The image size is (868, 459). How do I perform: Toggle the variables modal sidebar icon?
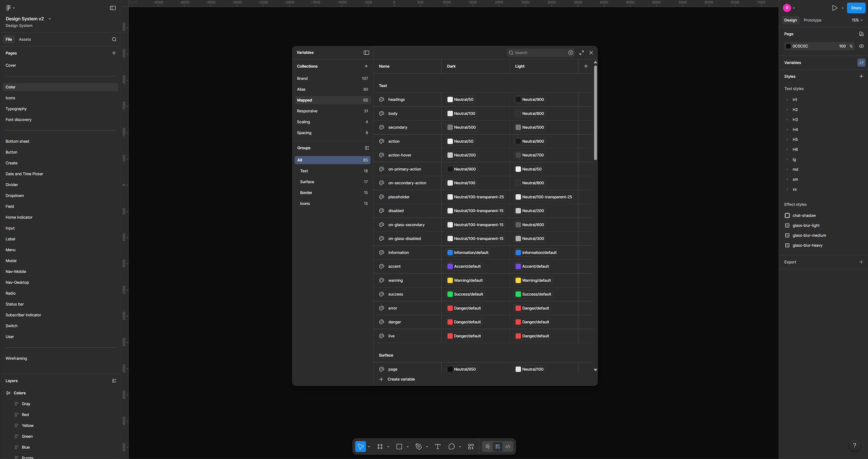coord(366,52)
